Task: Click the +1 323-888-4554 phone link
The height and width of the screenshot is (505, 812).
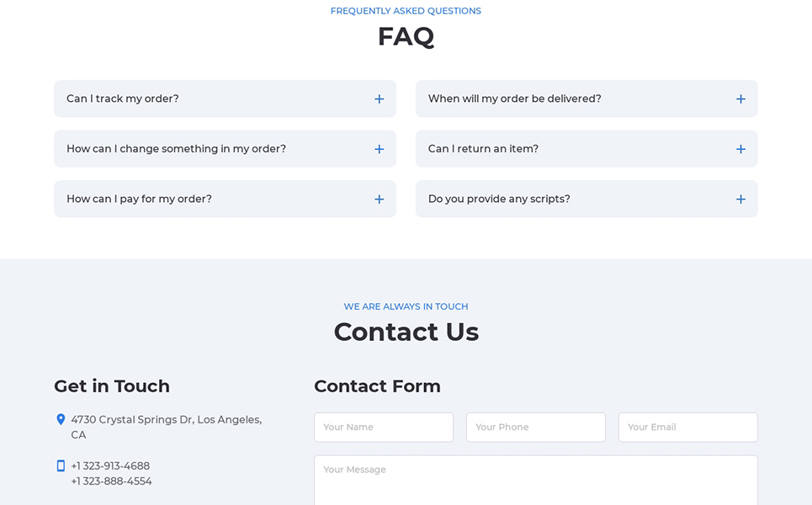Action: pyautogui.click(x=111, y=481)
